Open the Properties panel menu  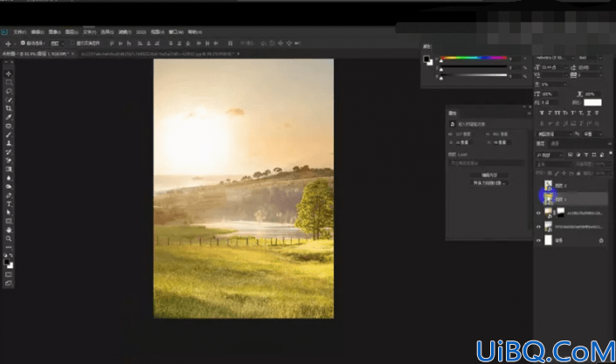[529, 113]
